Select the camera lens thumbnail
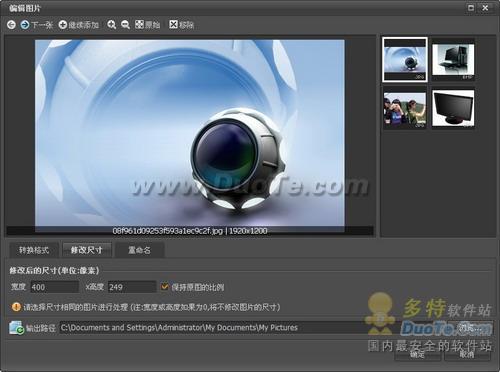The width and height of the screenshot is (500, 372). [x=405, y=60]
